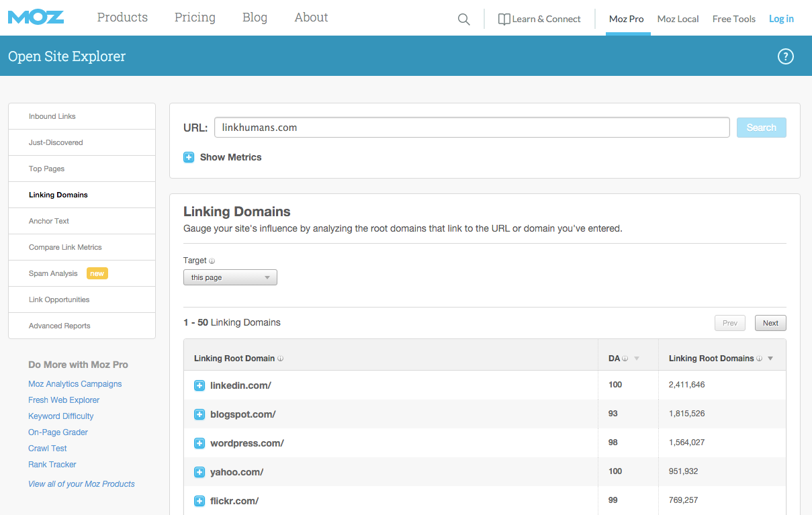Go to the Blog

[x=255, y=17]
